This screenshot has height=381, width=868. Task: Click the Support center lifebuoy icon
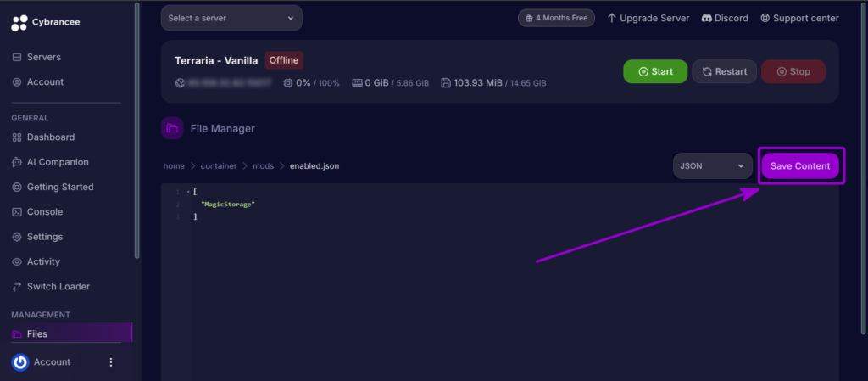[x=765, y=19]
